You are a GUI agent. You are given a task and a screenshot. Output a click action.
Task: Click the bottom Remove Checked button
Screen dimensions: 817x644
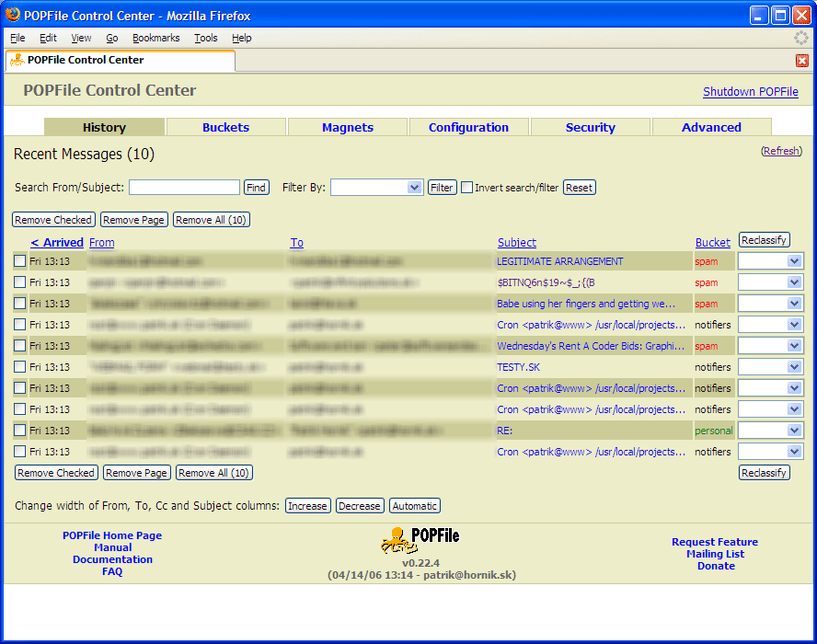click(x=56, y=473)
